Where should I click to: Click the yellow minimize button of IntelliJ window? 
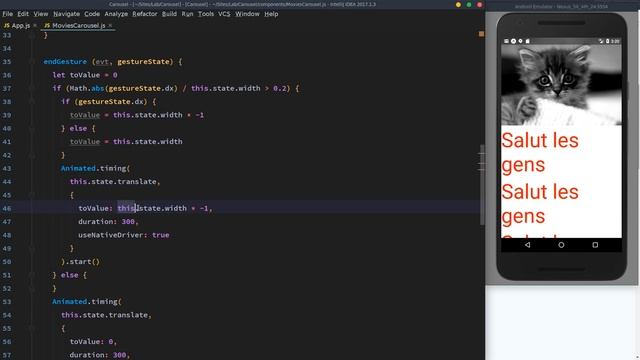pos(458,4)
